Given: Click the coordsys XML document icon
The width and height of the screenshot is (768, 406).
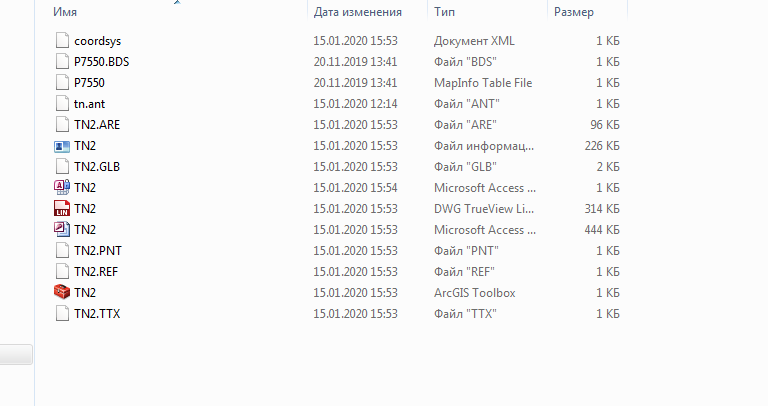Looking at the screenshot, I should click(62, 41).
